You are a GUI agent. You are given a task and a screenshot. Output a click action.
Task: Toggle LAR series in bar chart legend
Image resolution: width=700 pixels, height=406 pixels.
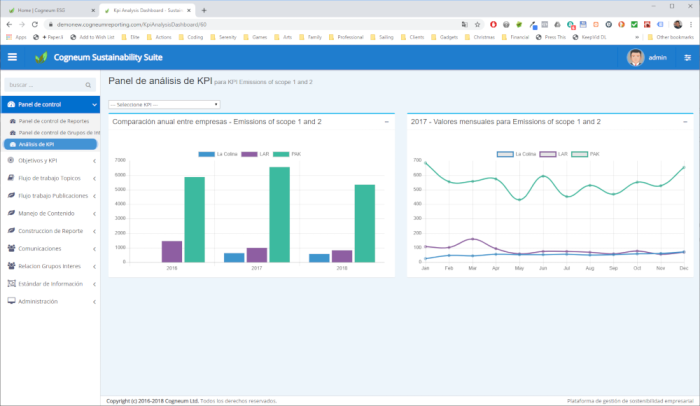[256, 154]
